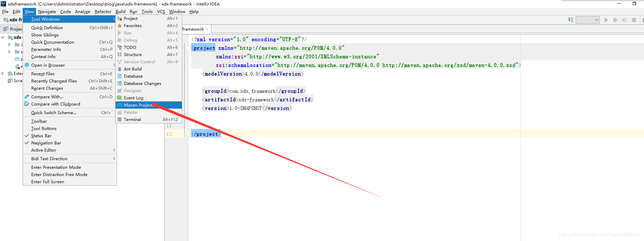Open the File menu

5,12
